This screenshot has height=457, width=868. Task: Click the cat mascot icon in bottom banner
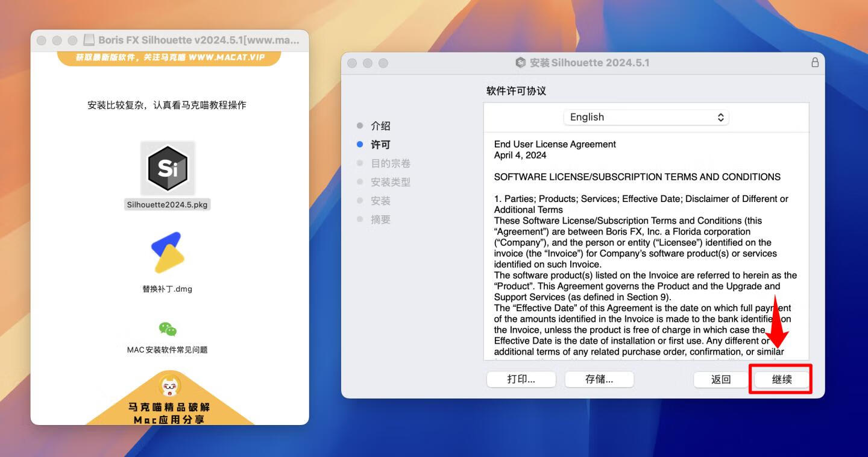pos(169,386)
